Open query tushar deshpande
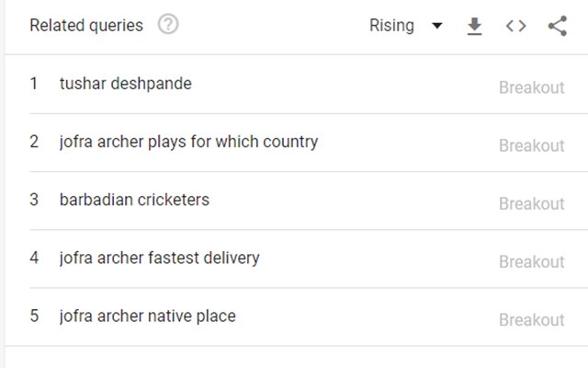This screenshot has width=588, height=368. point(125,84)
